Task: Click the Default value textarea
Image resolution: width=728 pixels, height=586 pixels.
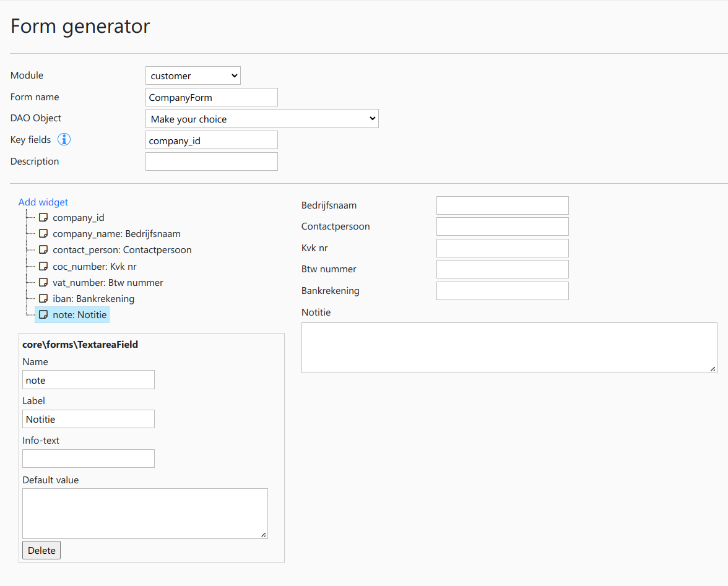Action: click(145, 513)
